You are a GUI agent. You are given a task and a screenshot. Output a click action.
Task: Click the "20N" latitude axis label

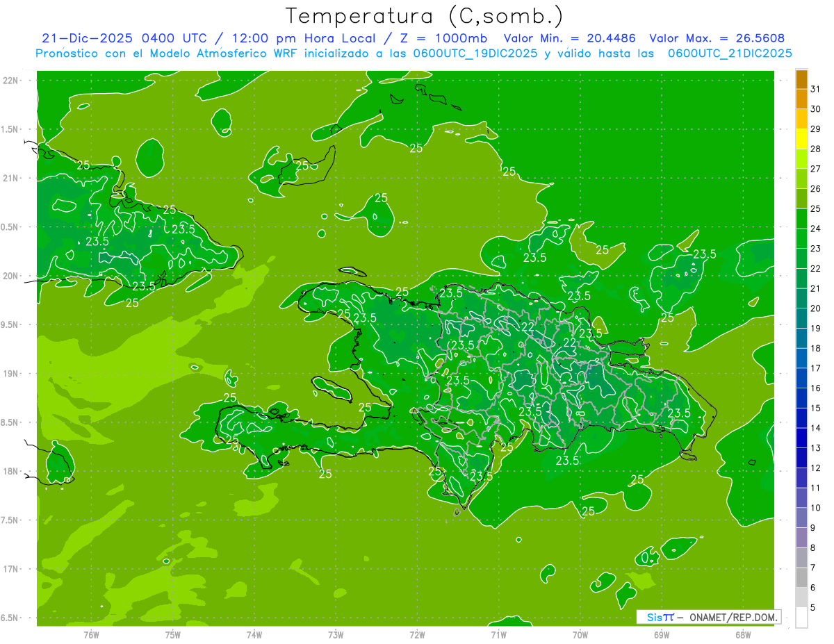click(10, 276)
